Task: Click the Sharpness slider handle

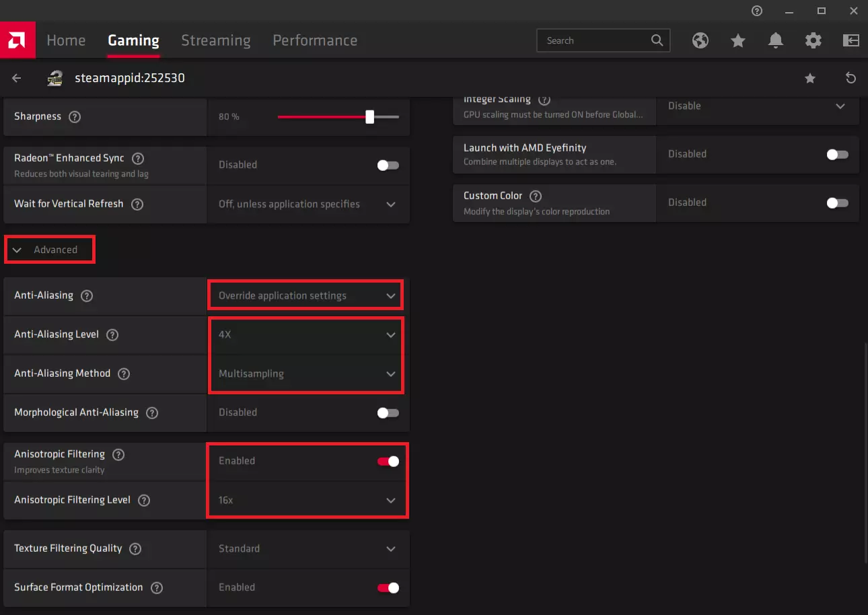Action: coord(369,116)
